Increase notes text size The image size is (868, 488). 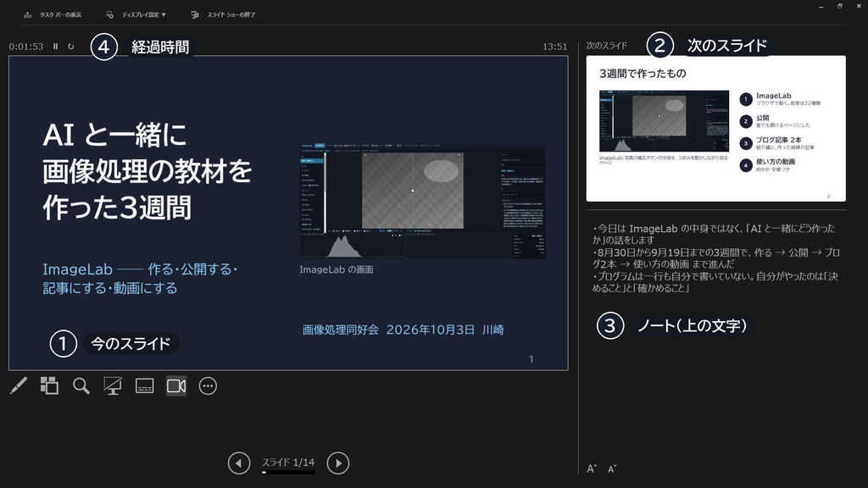tap(592, 469)
